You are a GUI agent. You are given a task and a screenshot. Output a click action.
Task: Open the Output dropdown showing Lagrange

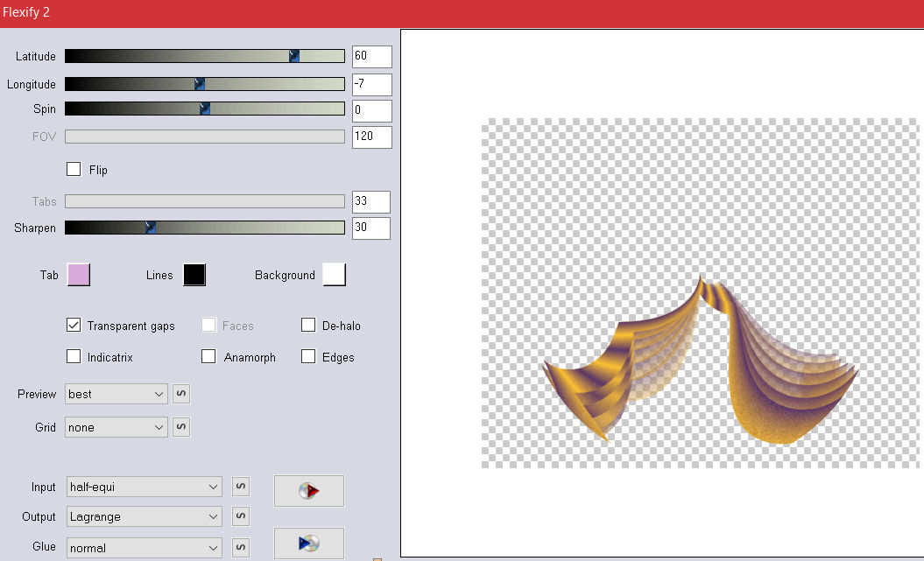coord(144,516)
